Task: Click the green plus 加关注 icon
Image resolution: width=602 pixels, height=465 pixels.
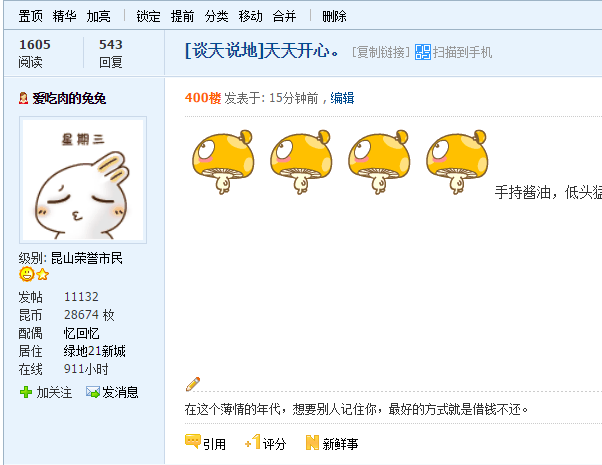Action: pos(26,392)
